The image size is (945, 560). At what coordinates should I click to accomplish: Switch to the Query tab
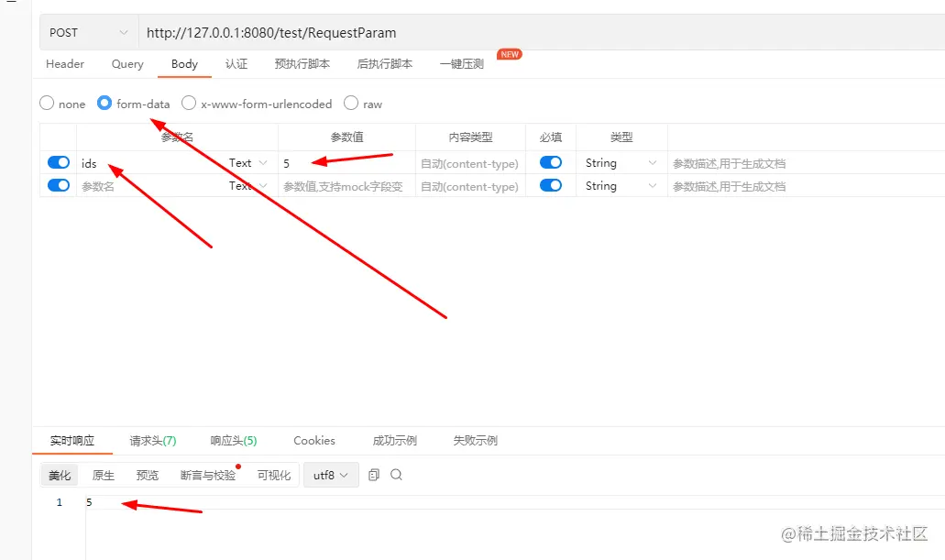(127, 64)
